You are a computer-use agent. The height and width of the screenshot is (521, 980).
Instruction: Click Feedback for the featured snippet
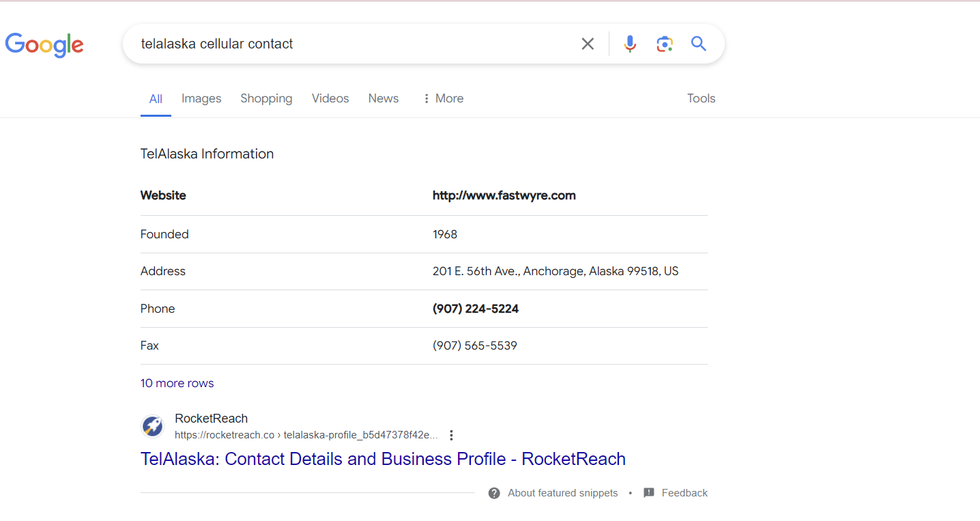tap(684, 492)
